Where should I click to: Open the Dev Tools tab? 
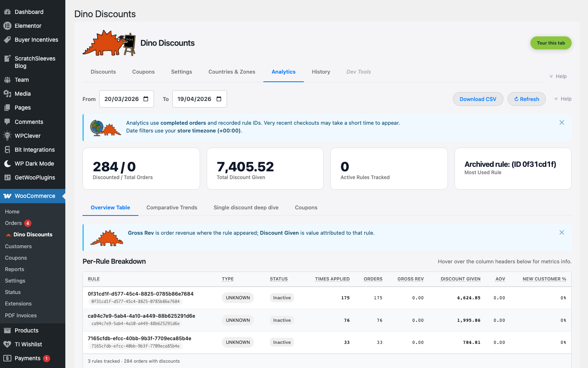pos(359,72)
